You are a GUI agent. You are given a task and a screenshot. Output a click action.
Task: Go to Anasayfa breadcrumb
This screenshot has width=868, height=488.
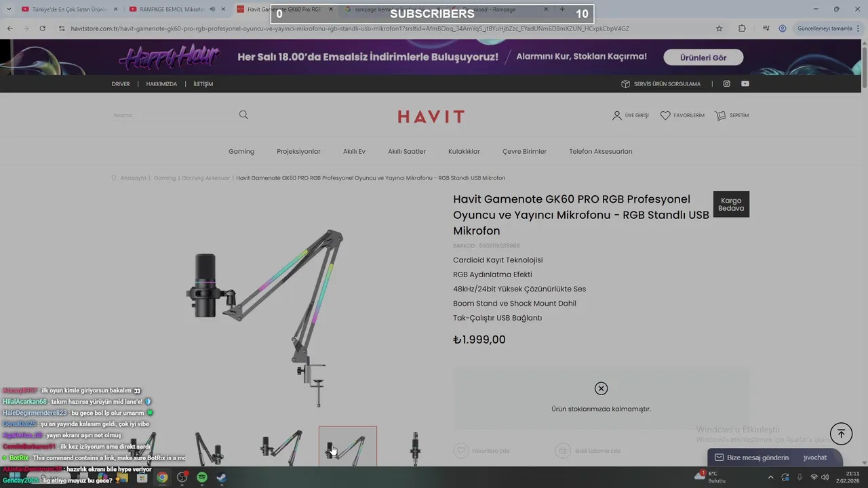[x=133, y=178]
